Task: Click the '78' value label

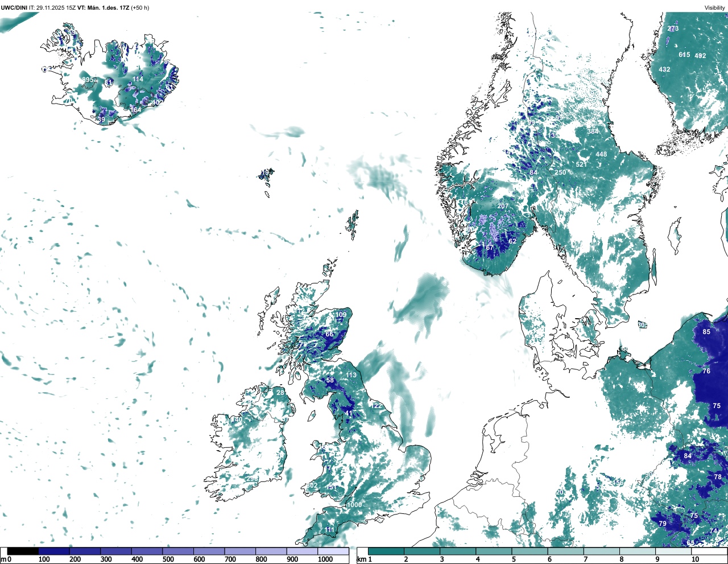Action: [x=718, y=477]
